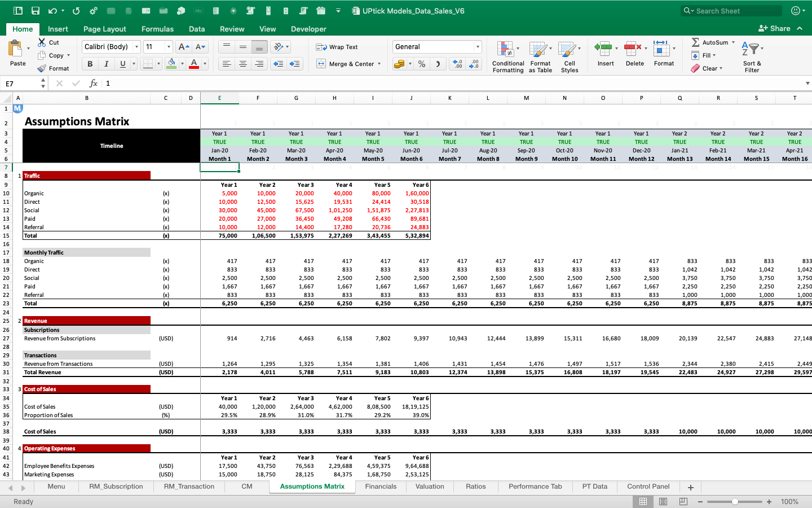This screenshot has height=508, width=812.
Task: Increase font size with large A icon
Action: pyautogui.click(x=184, y=47)
